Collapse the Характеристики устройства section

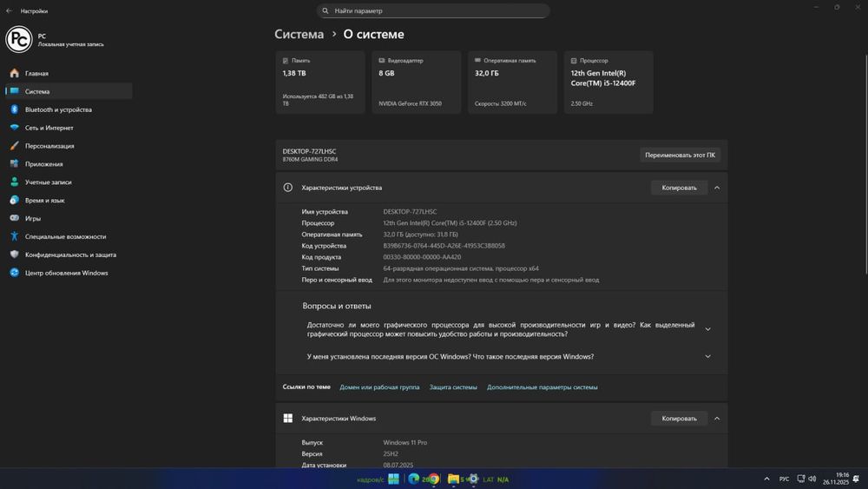(717, 188)
